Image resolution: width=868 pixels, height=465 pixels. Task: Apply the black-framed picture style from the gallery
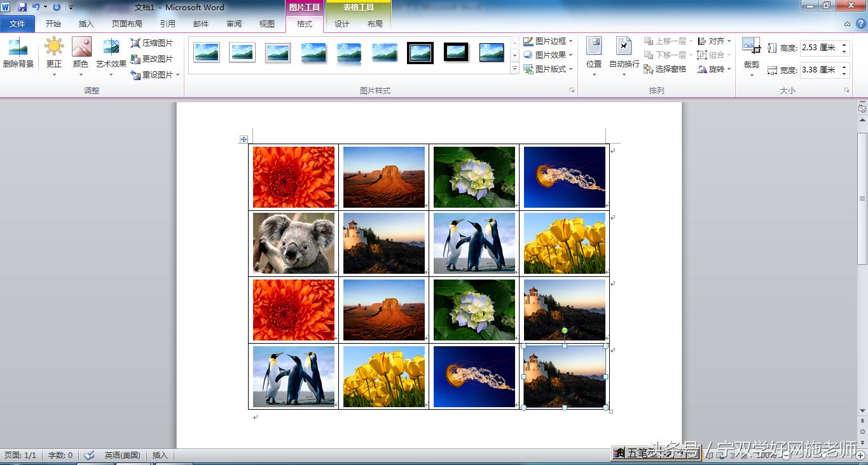[x=420, y=53]
